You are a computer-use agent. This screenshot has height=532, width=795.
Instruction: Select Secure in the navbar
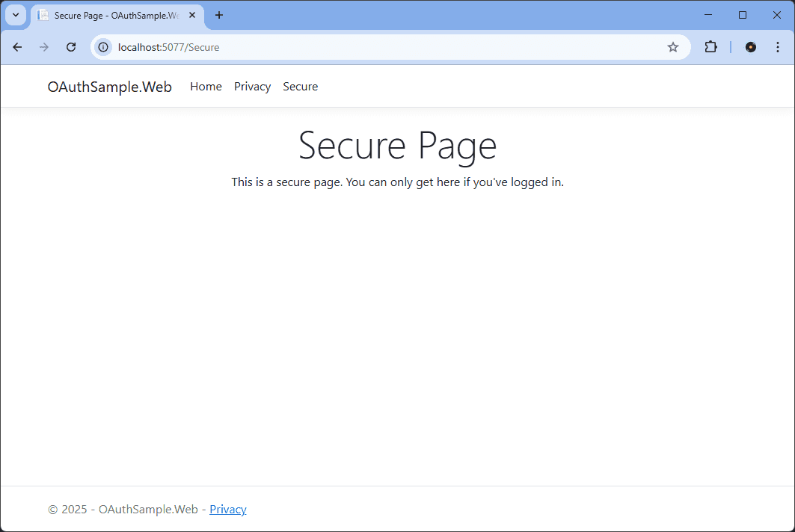(300, 87)
